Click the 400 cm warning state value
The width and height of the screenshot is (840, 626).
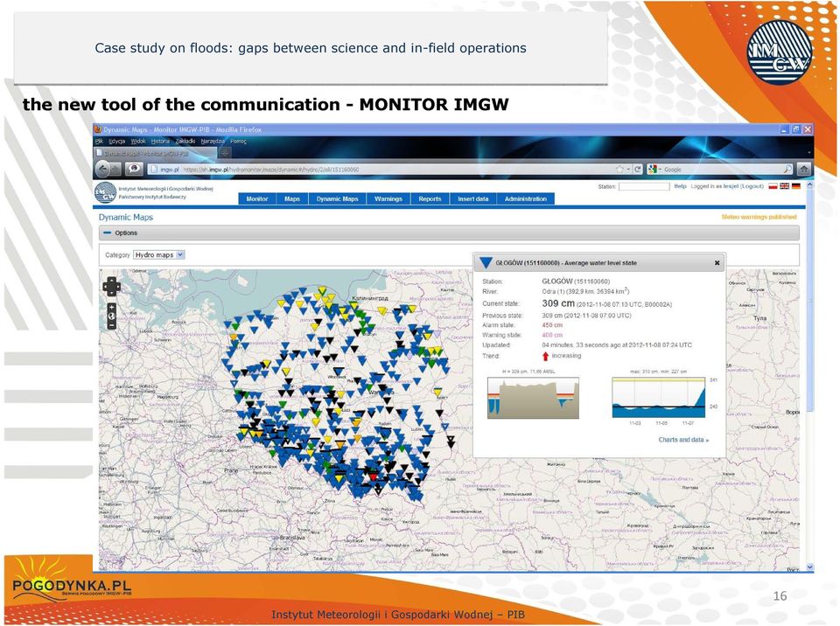(552, 335)
